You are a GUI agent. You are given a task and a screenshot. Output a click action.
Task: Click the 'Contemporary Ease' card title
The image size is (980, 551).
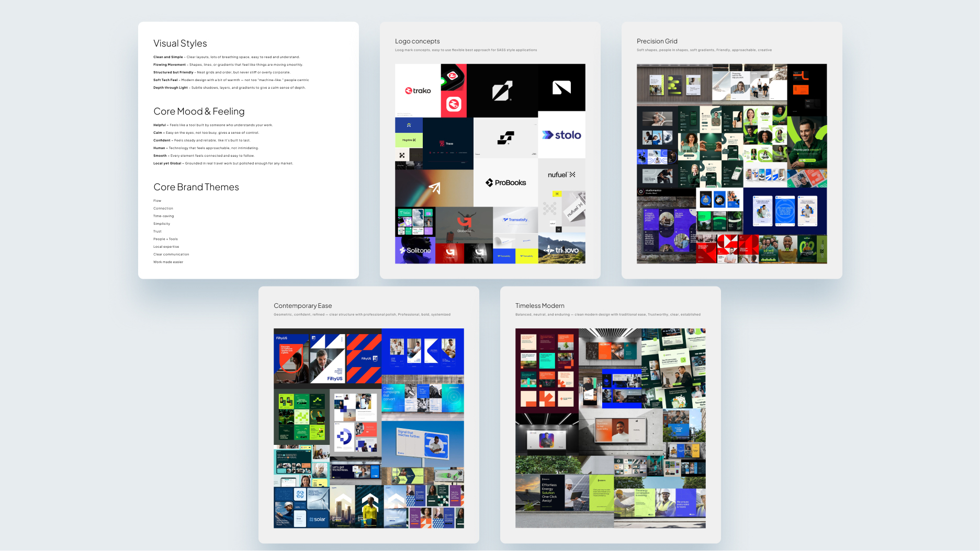[303, 306]
